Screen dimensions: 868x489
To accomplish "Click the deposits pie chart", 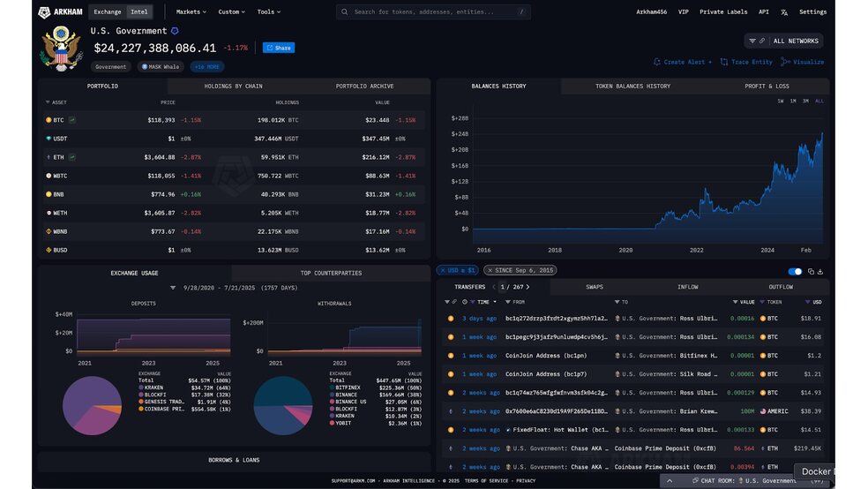I will pyautogui.click(x=92, y=405).
